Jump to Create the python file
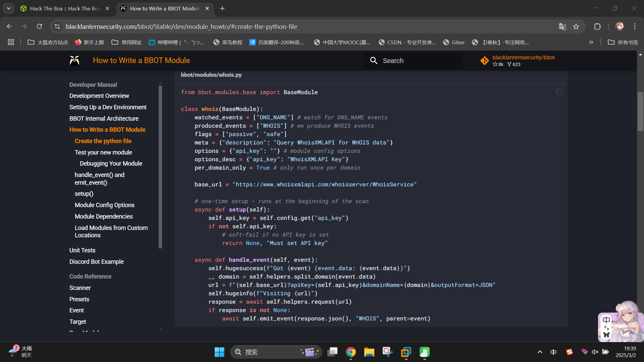Viewport: 644px width, 362px height. point(103,141)
